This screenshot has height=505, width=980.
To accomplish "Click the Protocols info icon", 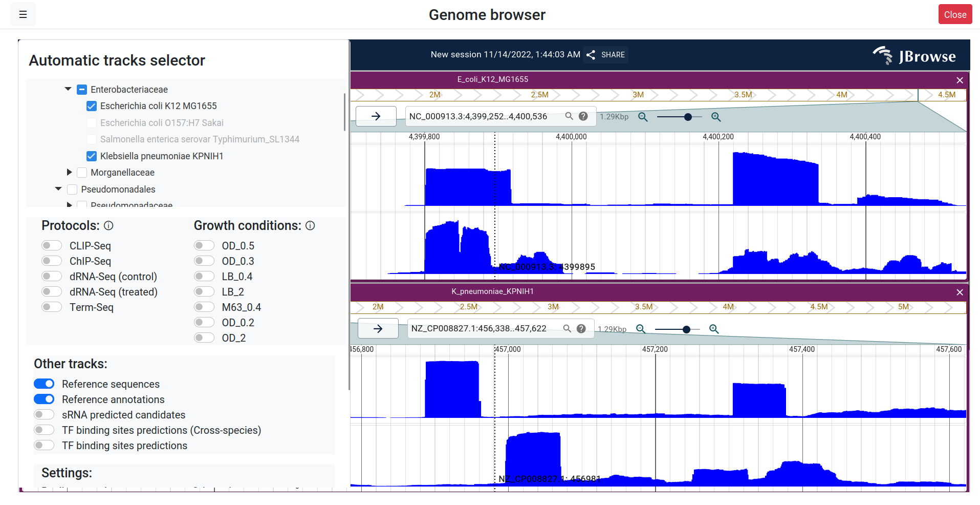I will (108, 226).
